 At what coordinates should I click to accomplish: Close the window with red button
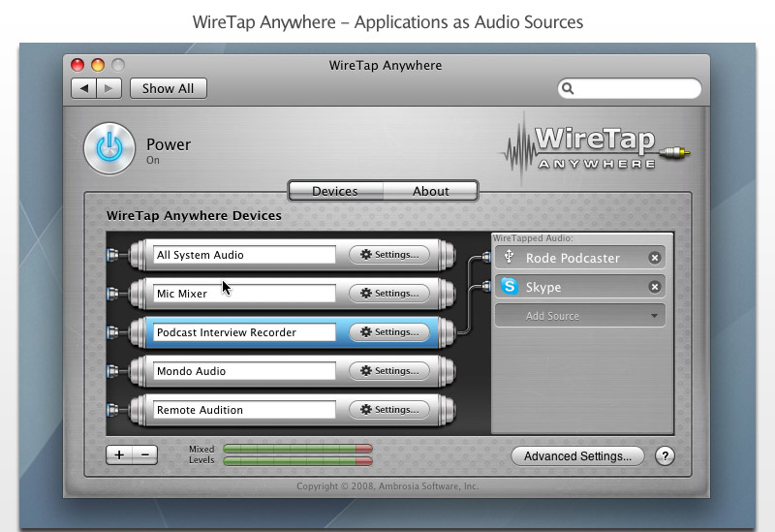tap(77, 65)
